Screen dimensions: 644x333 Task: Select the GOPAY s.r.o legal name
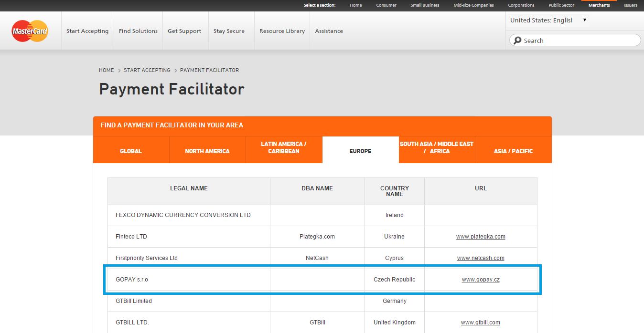point(132,280)
